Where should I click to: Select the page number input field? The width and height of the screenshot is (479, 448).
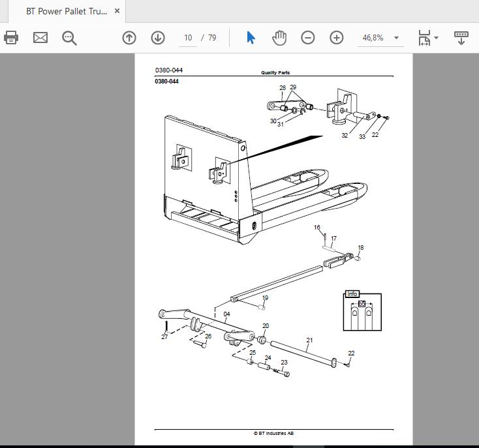click(188, 38)
